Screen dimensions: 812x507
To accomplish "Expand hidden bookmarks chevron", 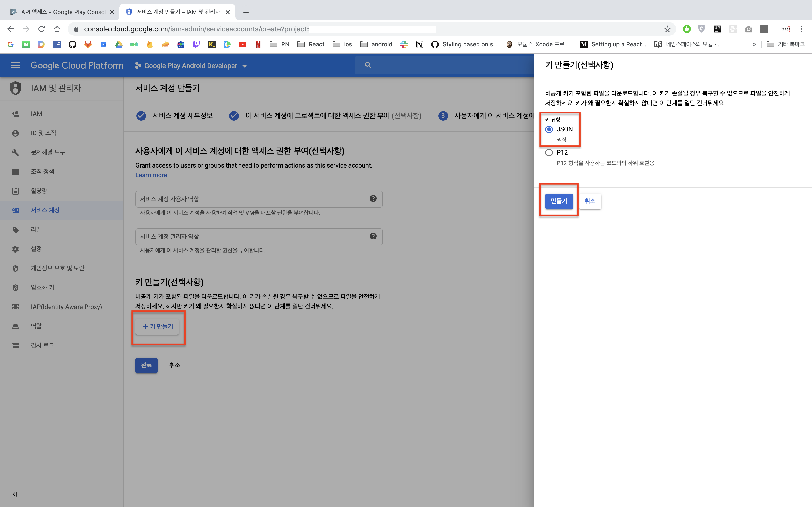I will click(x=754, y=44).
